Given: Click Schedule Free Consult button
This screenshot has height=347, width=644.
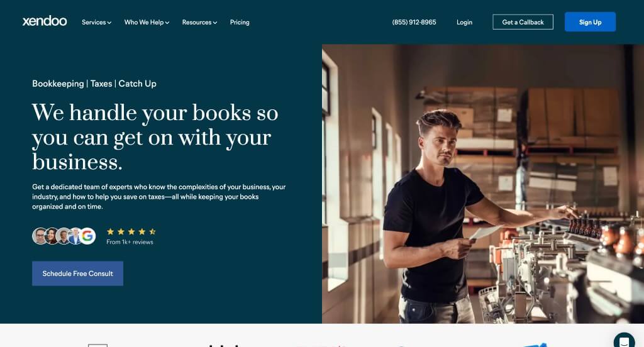Looking at the screenshot, I should click(77, 273).
